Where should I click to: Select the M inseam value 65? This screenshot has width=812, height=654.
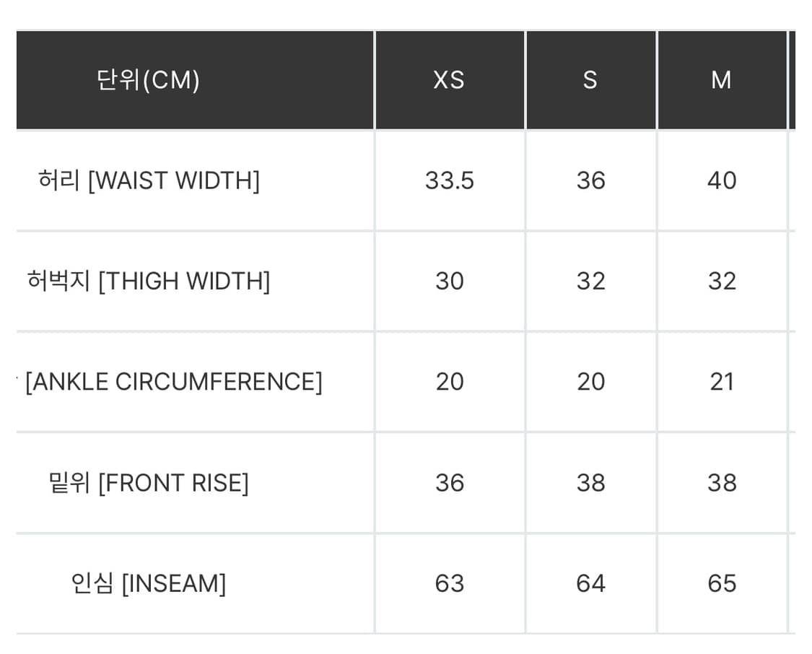click(721, 583)
